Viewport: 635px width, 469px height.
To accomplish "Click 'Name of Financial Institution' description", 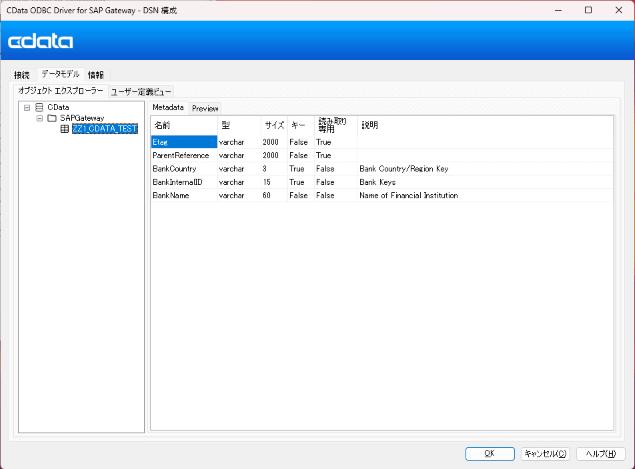I will point(409,196).
